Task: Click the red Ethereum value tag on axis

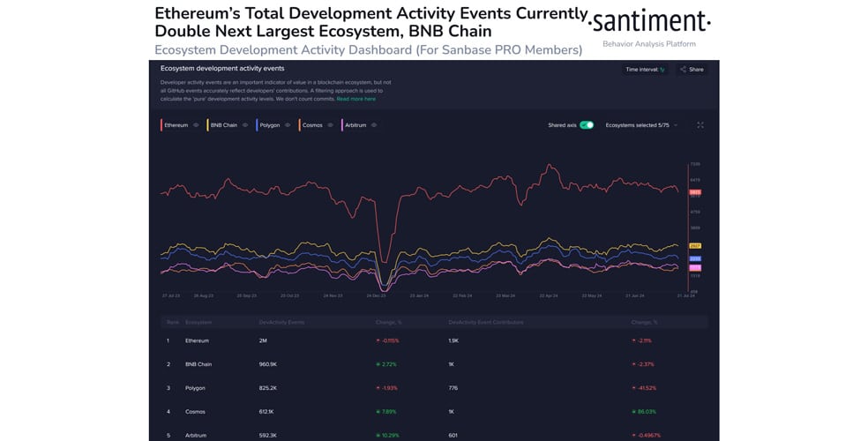Action: pos(695,192)
